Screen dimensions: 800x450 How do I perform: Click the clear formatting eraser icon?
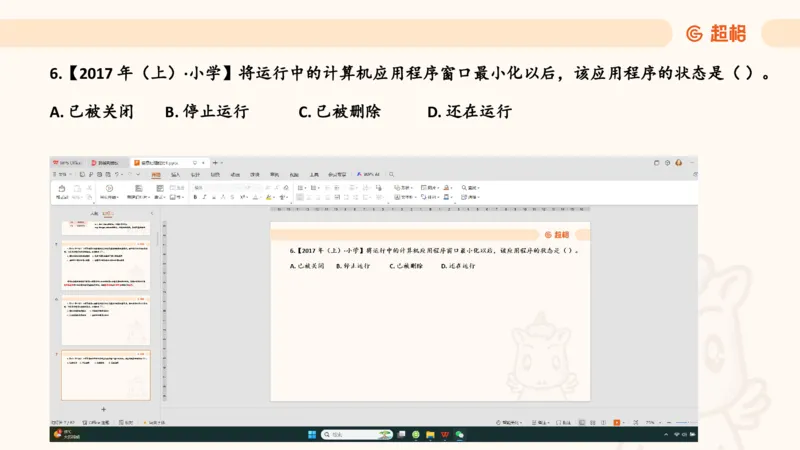click(x=286, y=188)
